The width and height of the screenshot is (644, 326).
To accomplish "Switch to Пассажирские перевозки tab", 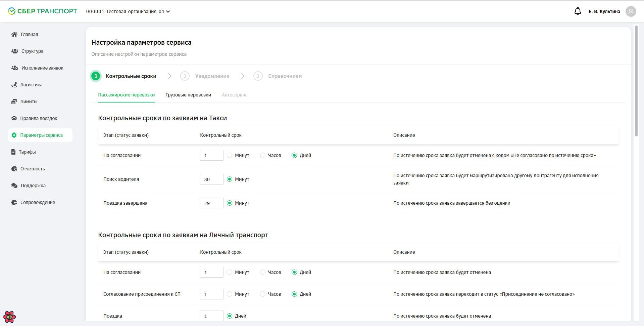I will (126, 95).
